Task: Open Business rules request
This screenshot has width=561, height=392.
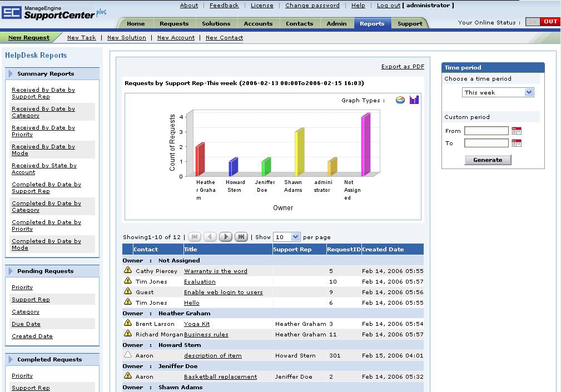Action: (x=206, y=334)
